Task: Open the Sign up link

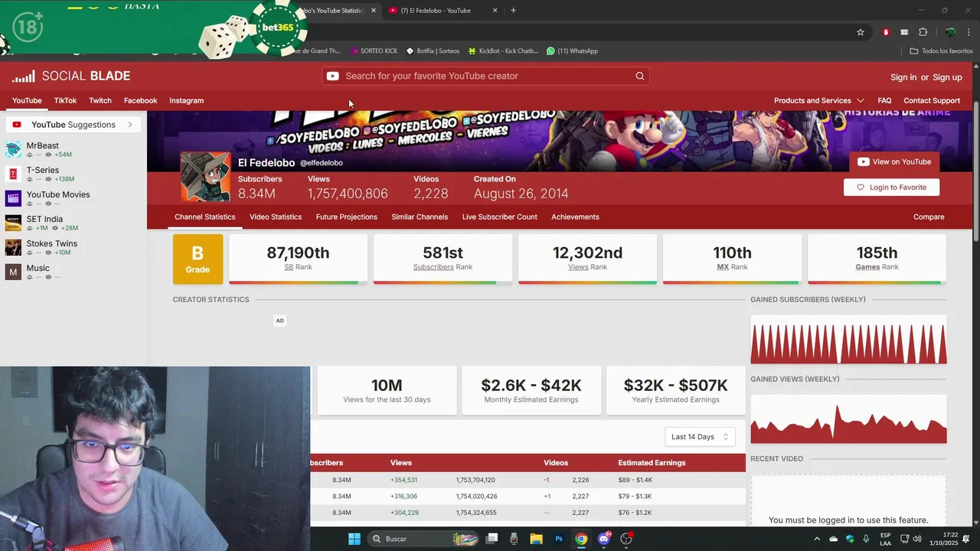Action: 947,77
